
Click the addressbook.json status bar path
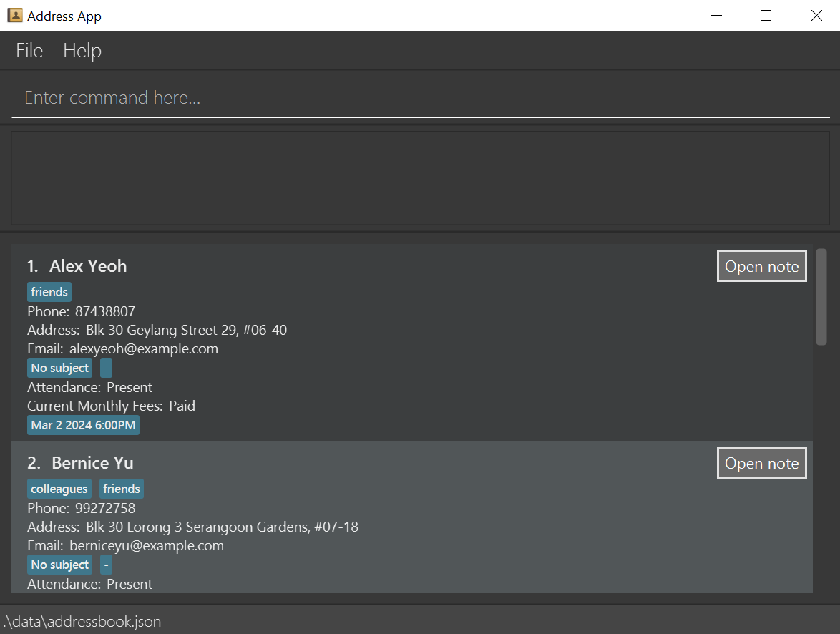coord(82,621)
